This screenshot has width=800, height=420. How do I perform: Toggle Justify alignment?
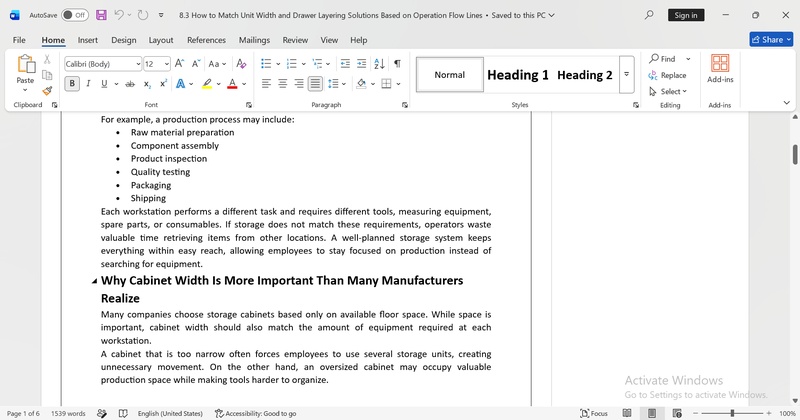315,84
